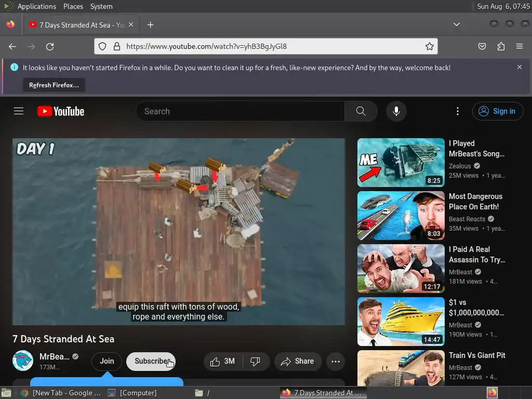The image size is (532, 399).
Task: Open the Firefox extensions puzzle icon
Action: [x=501, y=46]
